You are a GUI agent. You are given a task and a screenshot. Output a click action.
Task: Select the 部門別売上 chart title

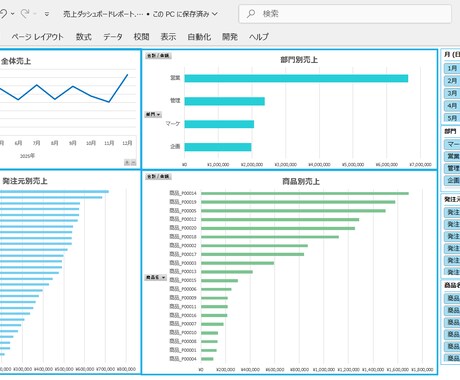(299, 60)
